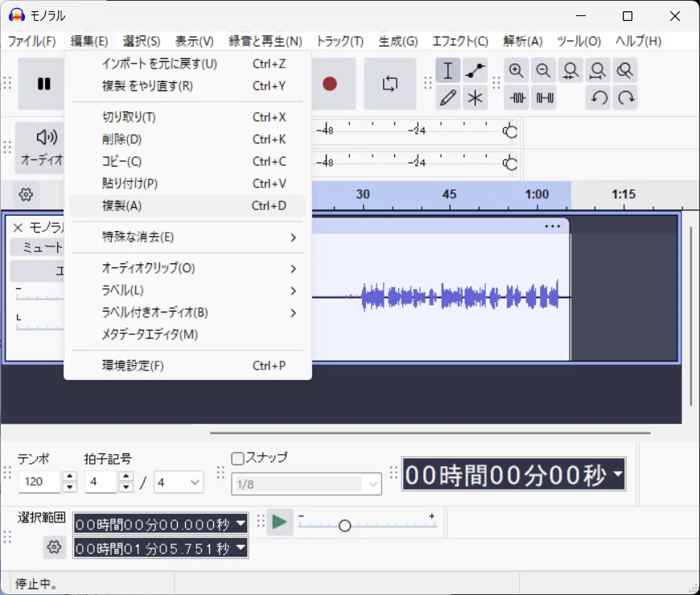700x595 pixels.
Task: Click Trim audio outside selection icon
Action: pos(517,98)
